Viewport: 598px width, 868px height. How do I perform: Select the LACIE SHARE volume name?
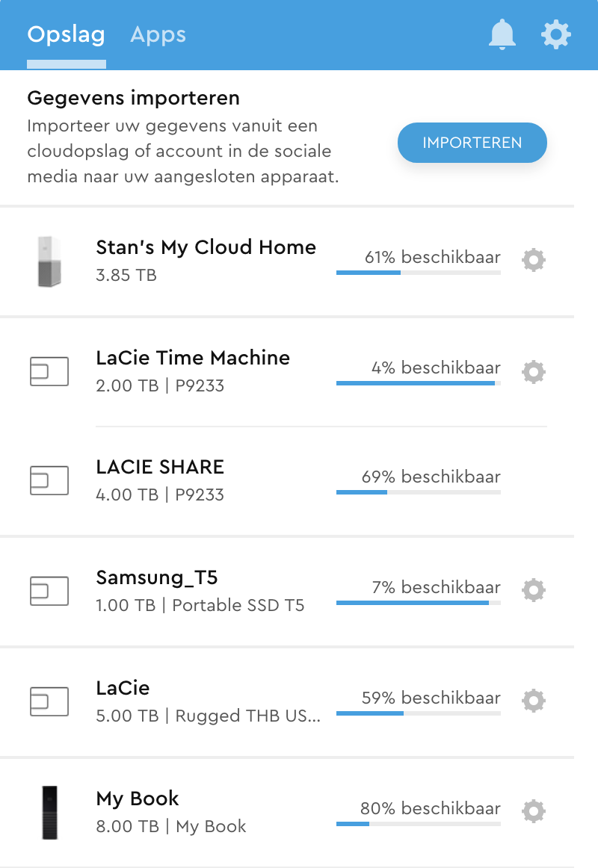click(x=160, y=467)
